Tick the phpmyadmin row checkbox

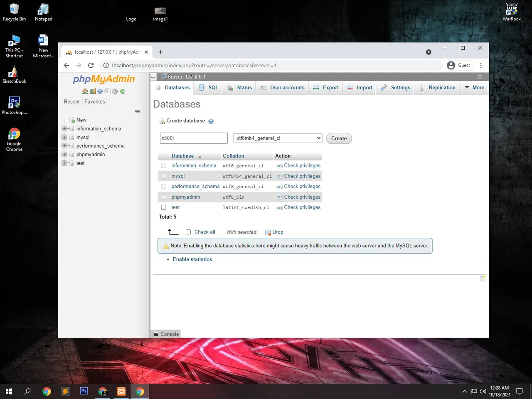click(164, 197)
